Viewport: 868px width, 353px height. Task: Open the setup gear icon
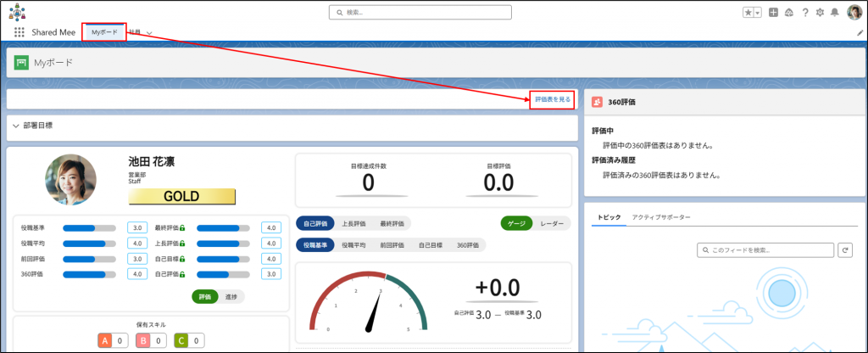819,13
